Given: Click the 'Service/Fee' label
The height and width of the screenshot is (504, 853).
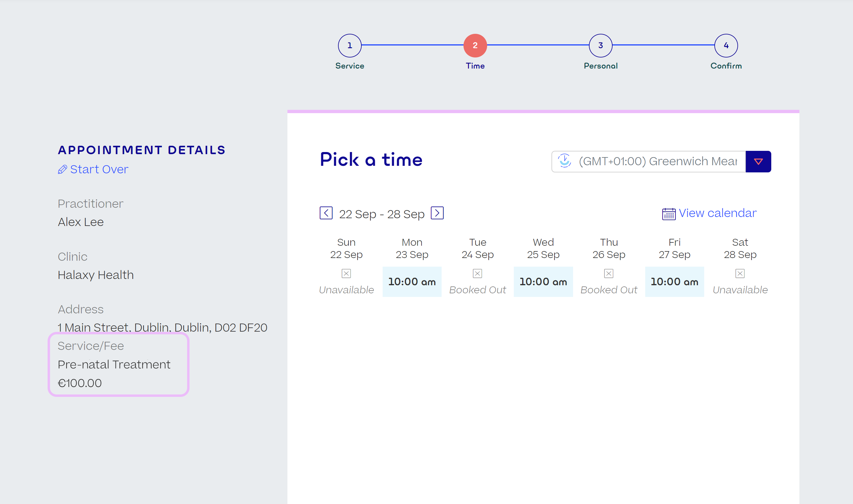Looking at the screenshot, I should [x=91, y=346].
